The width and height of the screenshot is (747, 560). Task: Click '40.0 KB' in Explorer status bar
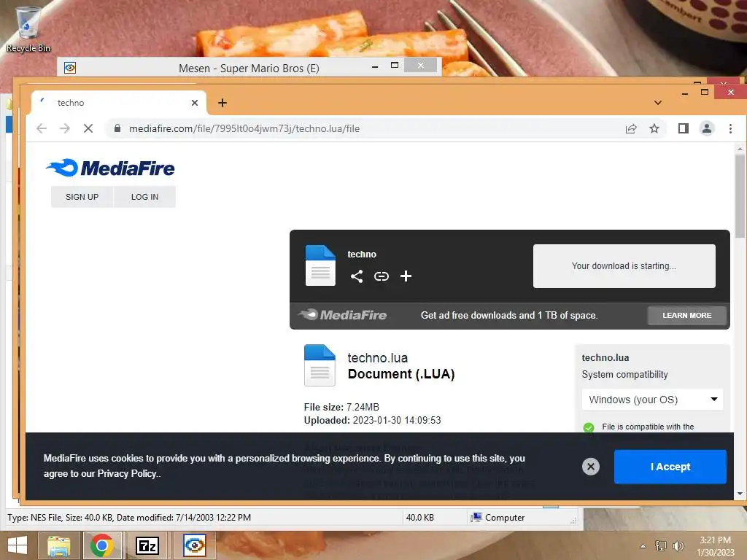click(419, 518)
